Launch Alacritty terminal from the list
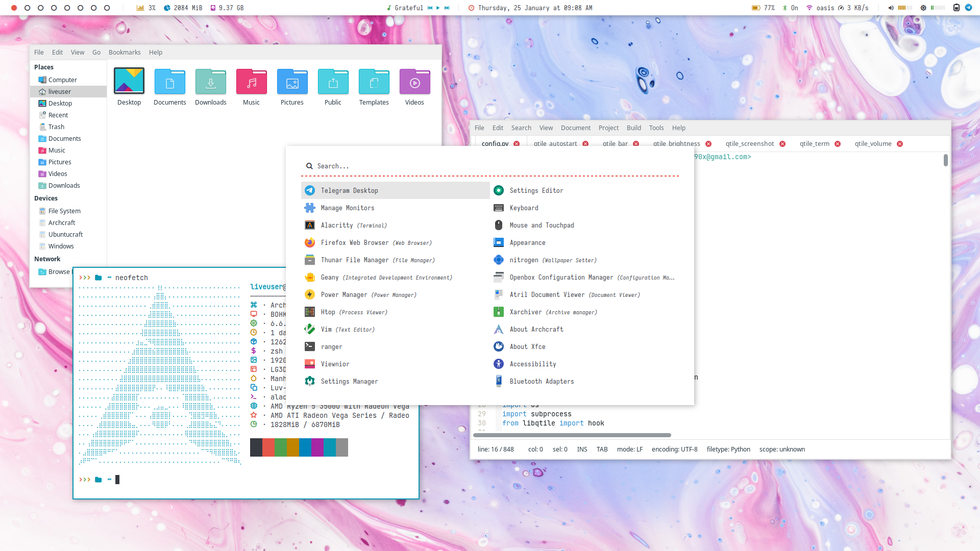 tap(337, 226)
